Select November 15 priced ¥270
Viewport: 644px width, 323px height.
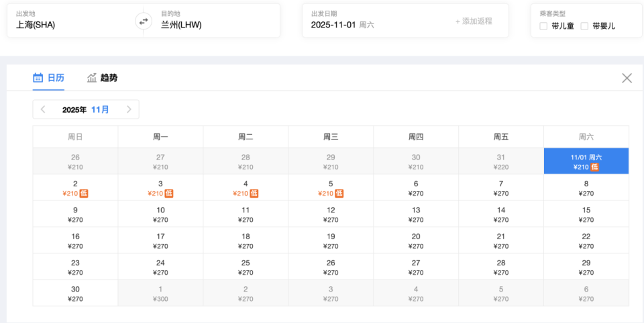(586, 214)
